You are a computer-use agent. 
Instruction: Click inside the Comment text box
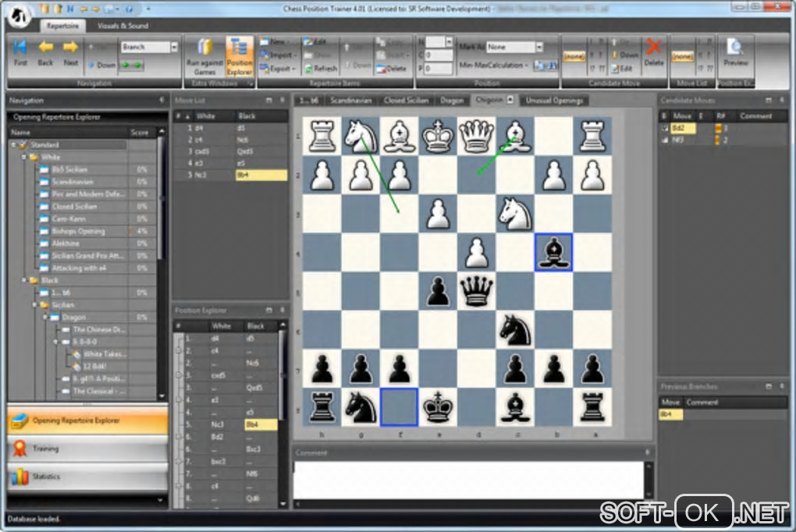(x=468, y=481)
